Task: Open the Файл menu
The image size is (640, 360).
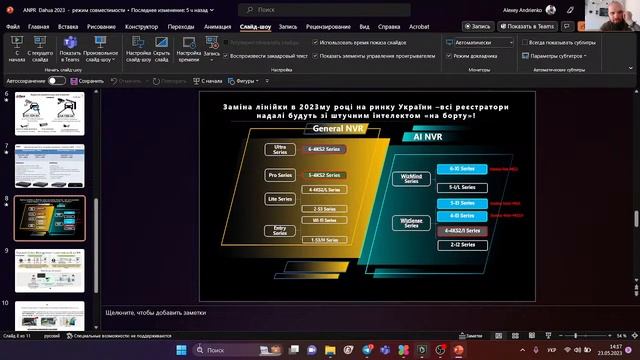Action: click(13, 27)
